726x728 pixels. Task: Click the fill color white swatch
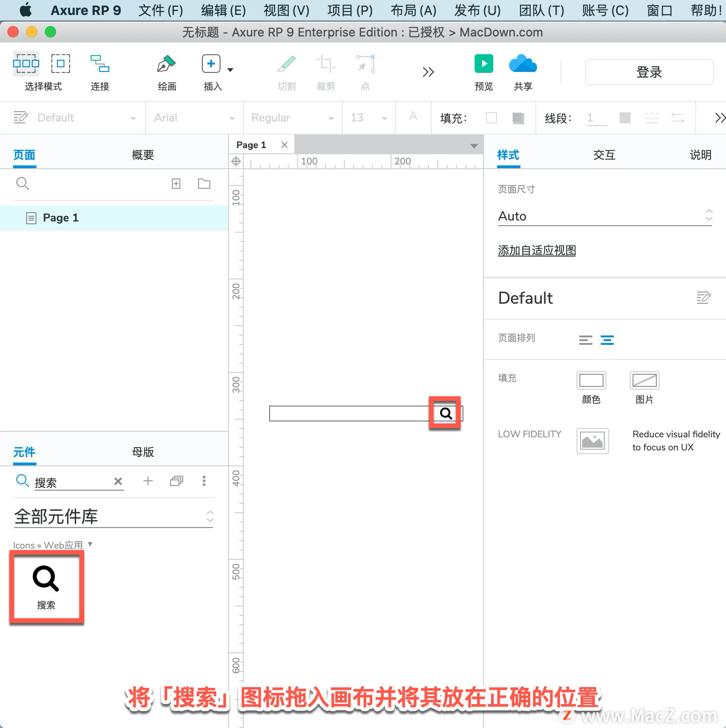click(491, 118)
